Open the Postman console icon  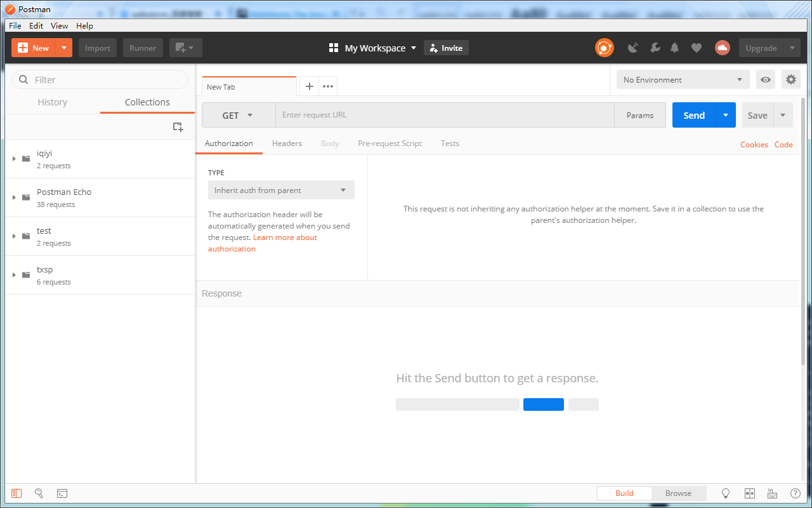coord(62,493)
